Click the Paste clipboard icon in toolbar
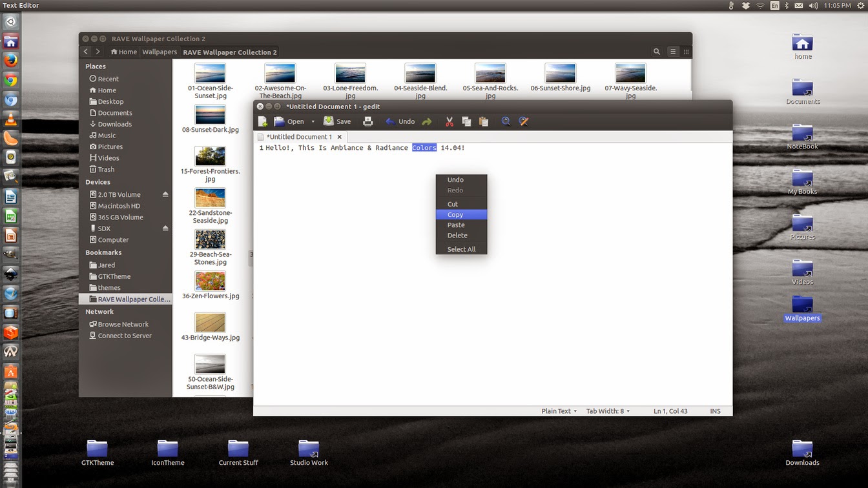This screenshot has width=868, height=488. tap(484, 121)
